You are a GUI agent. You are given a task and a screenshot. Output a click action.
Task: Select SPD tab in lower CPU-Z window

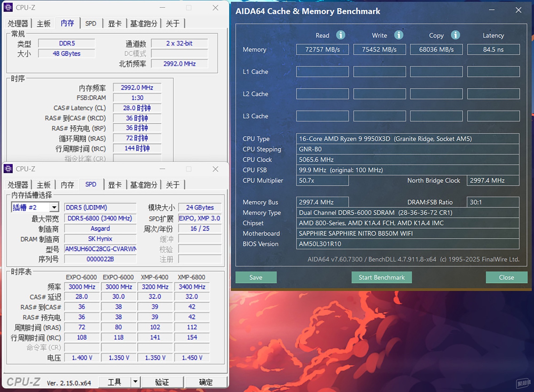point(91,184)
